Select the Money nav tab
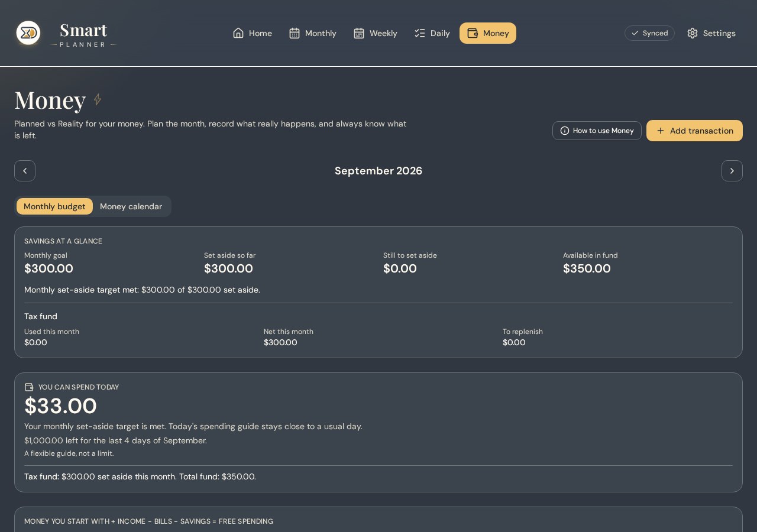The width and height of the screenshot is (757, 532). point(488,33)
